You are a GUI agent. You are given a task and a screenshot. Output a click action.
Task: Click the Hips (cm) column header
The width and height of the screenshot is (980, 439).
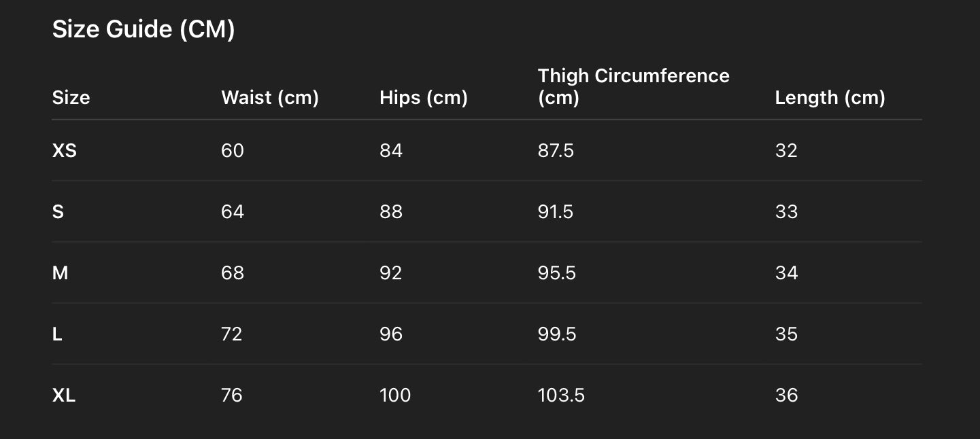click(x=423, y=97)
